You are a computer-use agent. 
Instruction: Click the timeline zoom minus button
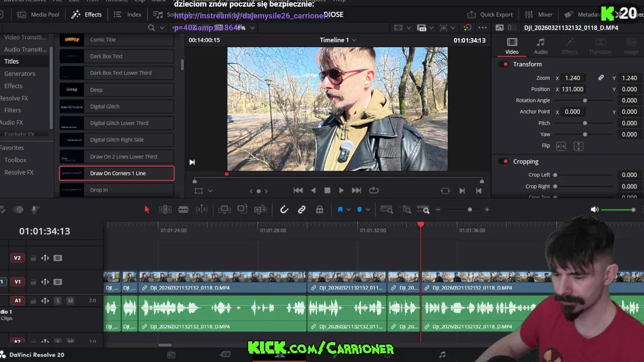(438, 210)
